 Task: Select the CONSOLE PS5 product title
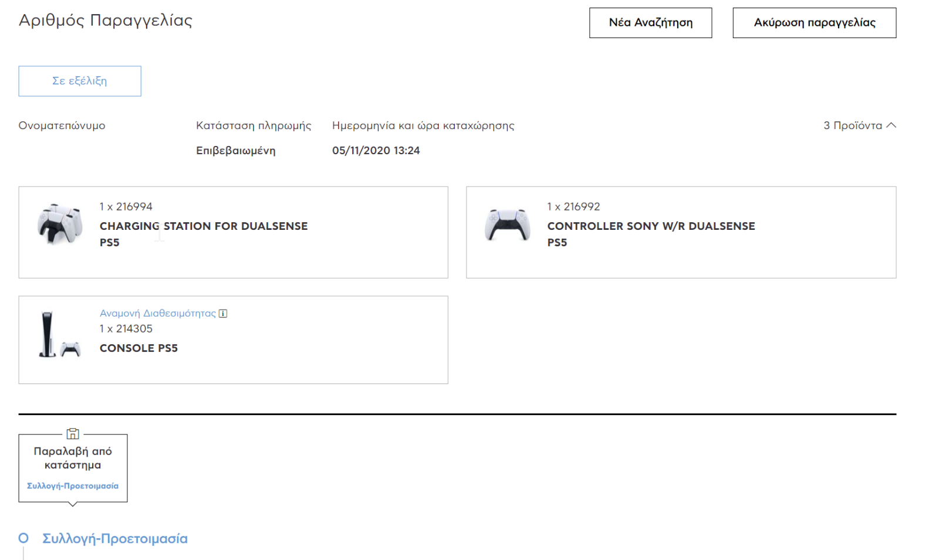coord(139,348)
